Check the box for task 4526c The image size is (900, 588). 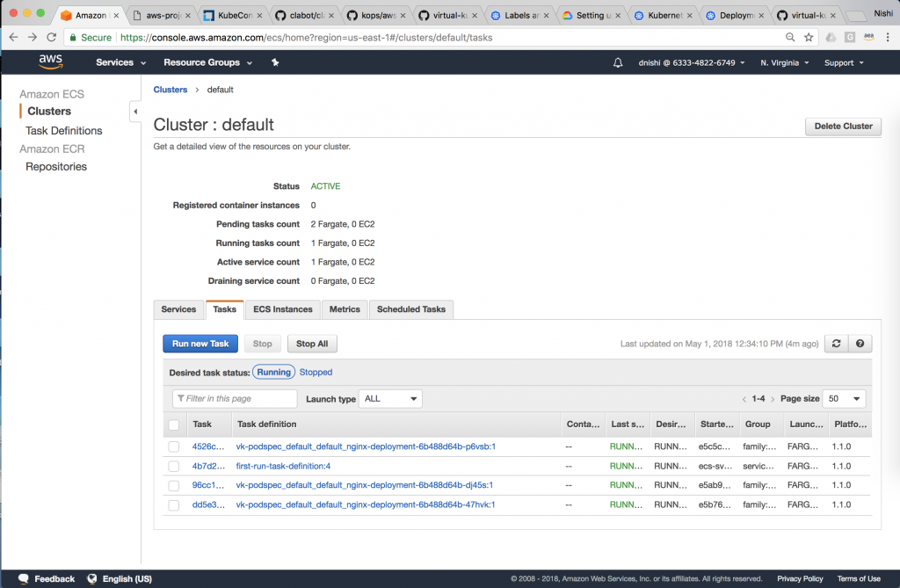click(x=174, y=446)
